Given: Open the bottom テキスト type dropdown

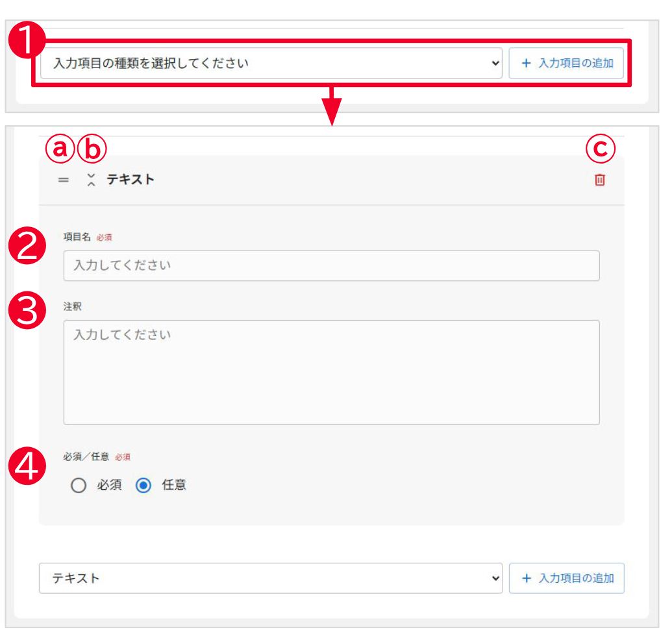Looking at the screenshot, I should click(x=271, y=578).
